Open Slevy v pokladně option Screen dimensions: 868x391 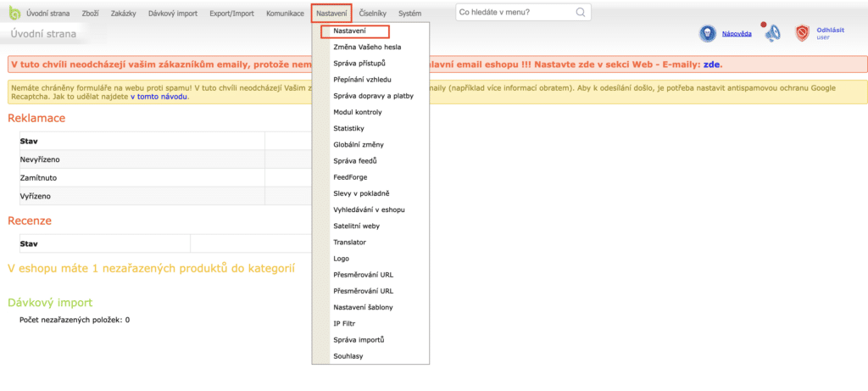[x=361, y=193]
